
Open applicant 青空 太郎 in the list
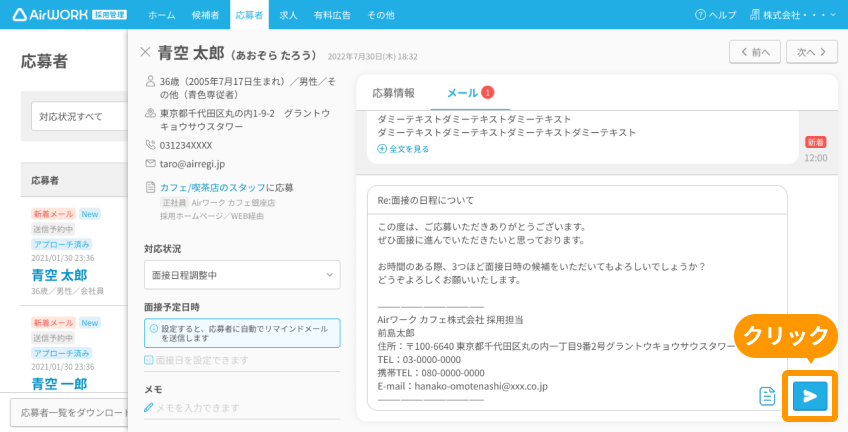pyautogui.click(x=59, y=275)
